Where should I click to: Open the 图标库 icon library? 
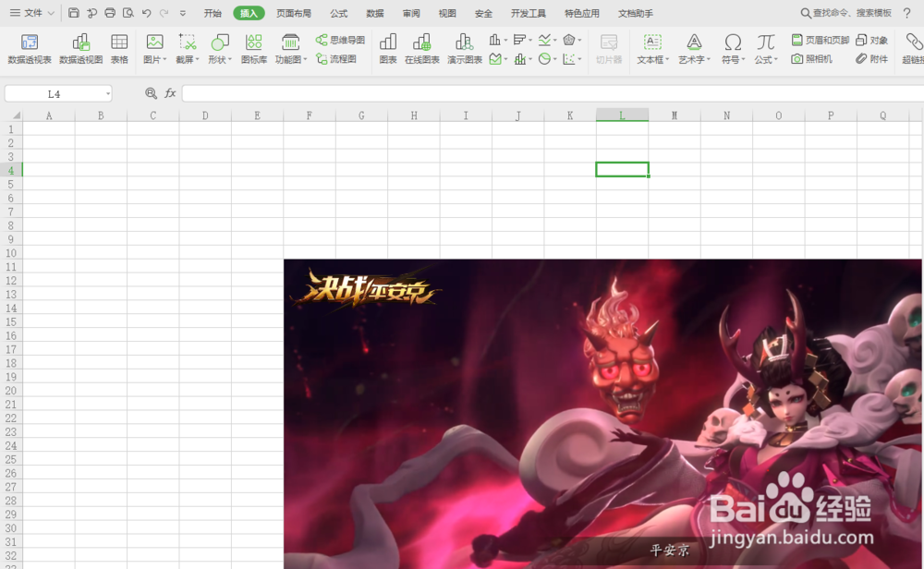(x=254, y=48)
